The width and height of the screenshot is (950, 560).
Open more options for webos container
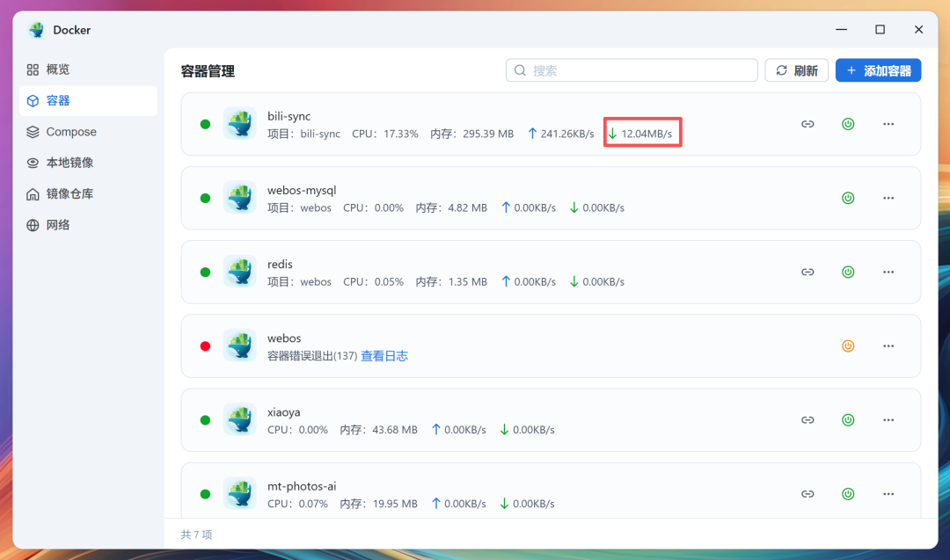point(888,345)
